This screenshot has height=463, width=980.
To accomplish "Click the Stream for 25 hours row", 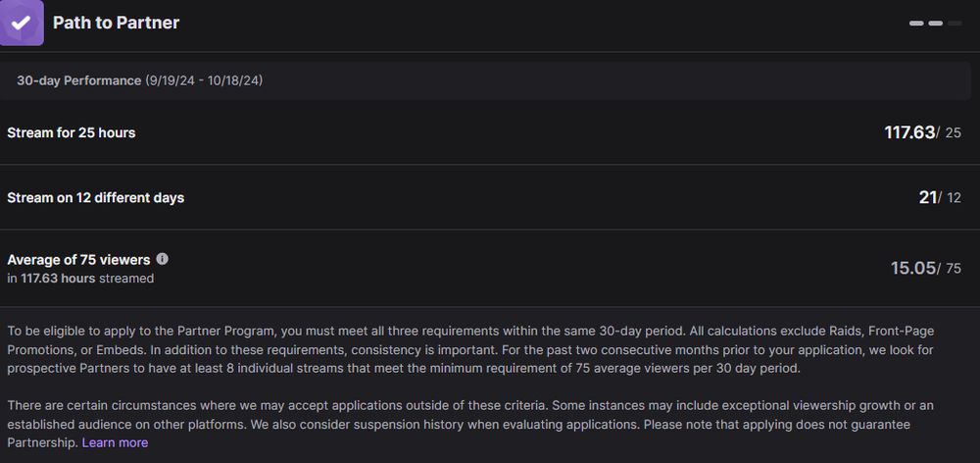I will 72,132.
